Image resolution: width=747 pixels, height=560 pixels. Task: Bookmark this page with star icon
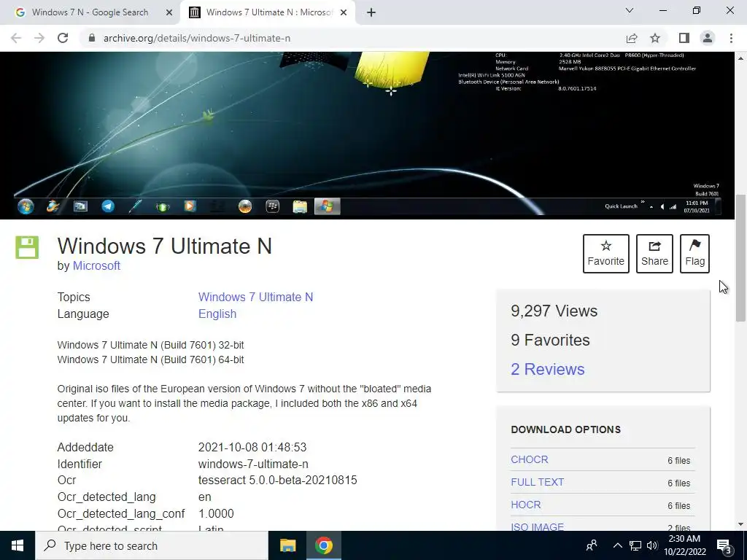click(x=655, y=38)
